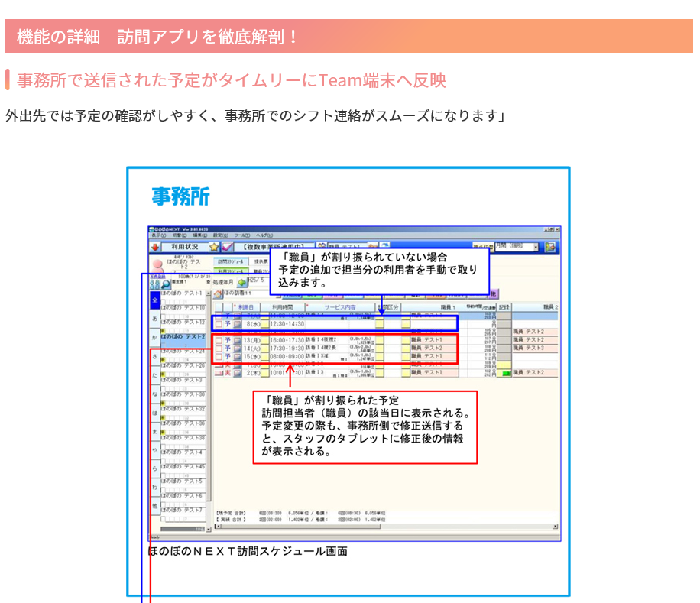Open the ツール menu
700x603 pixels.
tap(242, 235)
